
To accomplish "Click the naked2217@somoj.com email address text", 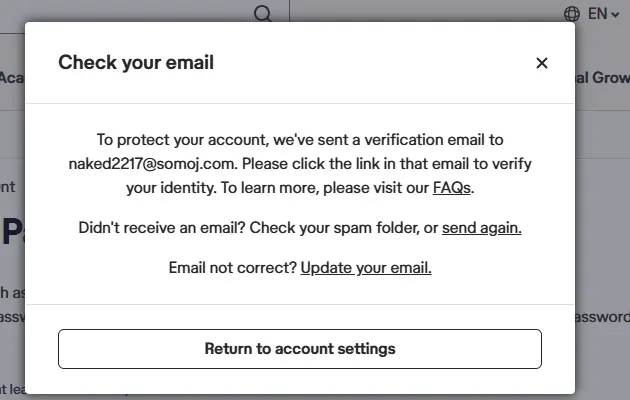I will point(151,164).
